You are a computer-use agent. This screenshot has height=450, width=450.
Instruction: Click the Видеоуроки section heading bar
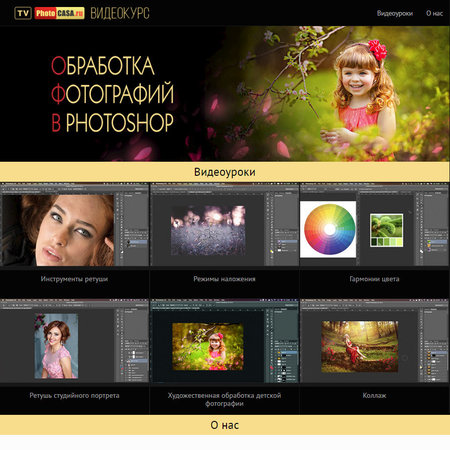[x=225, y=172]
